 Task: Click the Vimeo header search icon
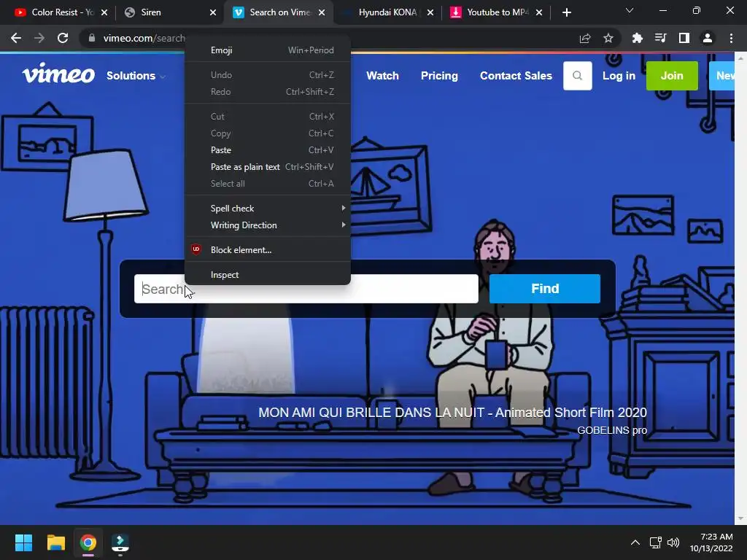[578, 76]
